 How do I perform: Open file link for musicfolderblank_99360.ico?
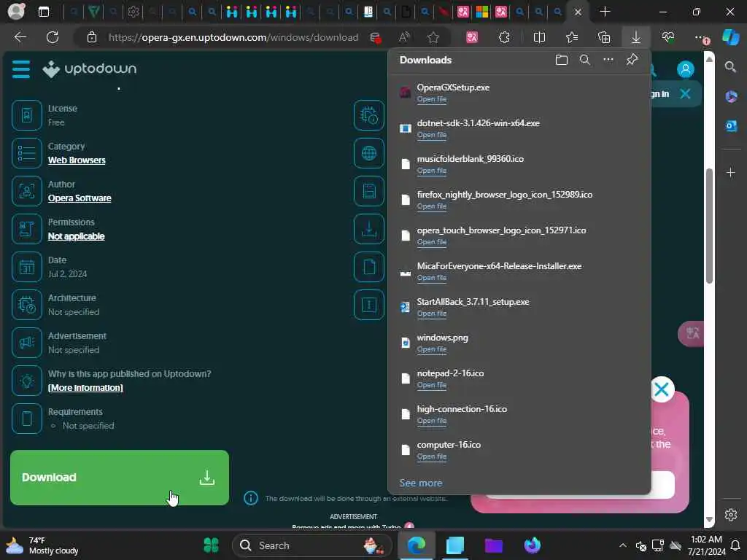[x=432, y=171]
